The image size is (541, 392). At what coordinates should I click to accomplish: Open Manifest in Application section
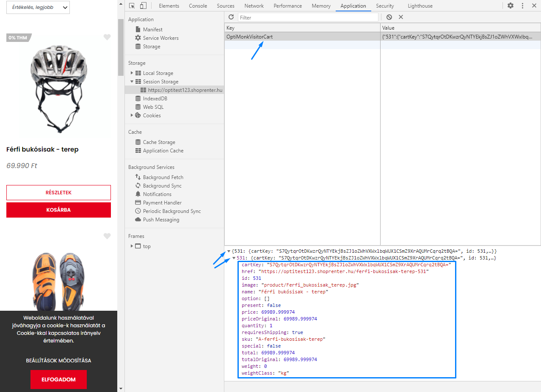(152, 30)
